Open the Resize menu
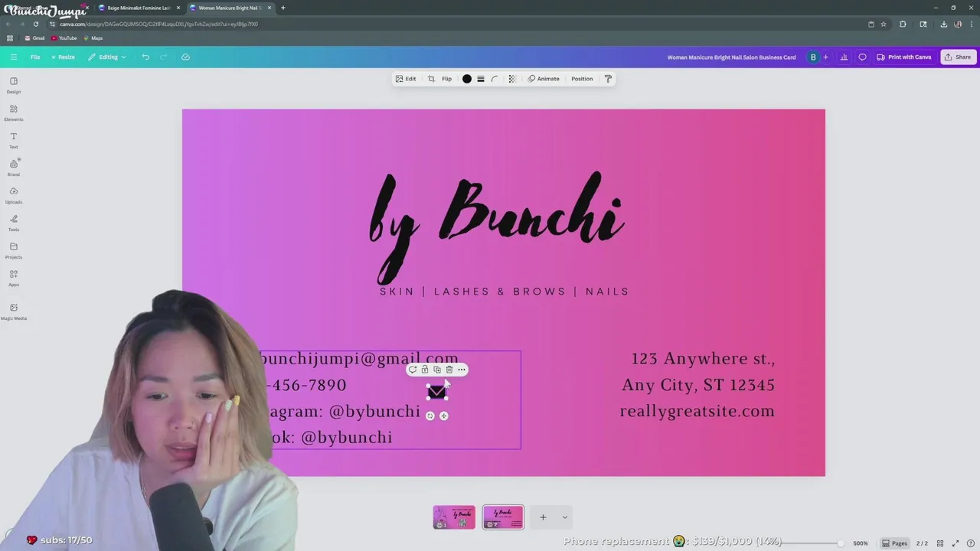The width and height of the screenshot is (980, 551). coord(63,57)
